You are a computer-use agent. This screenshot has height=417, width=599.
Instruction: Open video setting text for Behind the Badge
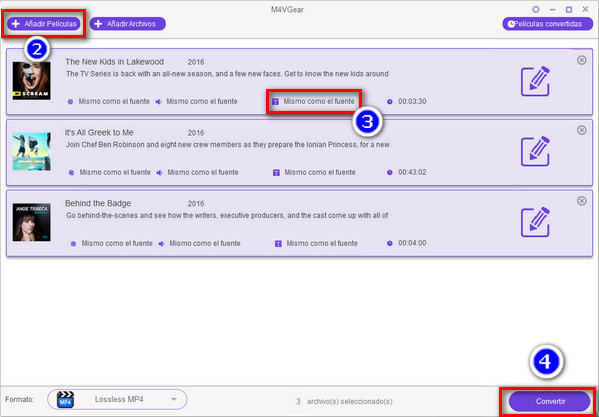(x=117, y=243)
